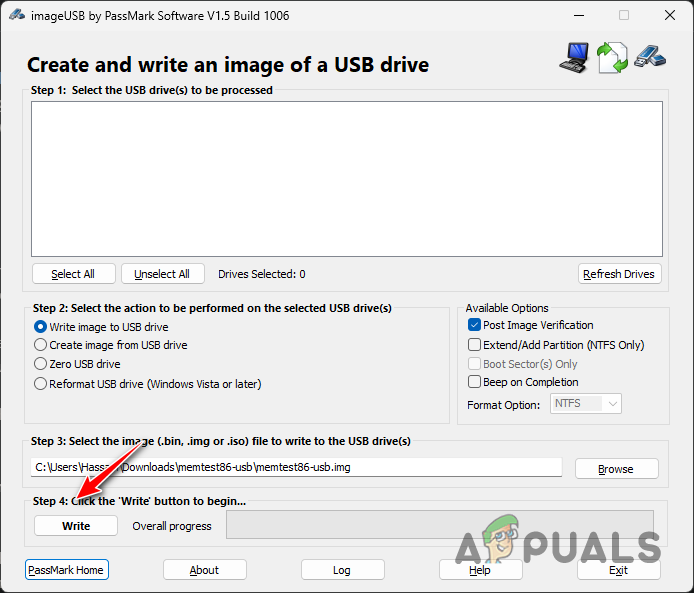Uncheck Post Image Verification
Screen dimensions: 694x593
474,325
